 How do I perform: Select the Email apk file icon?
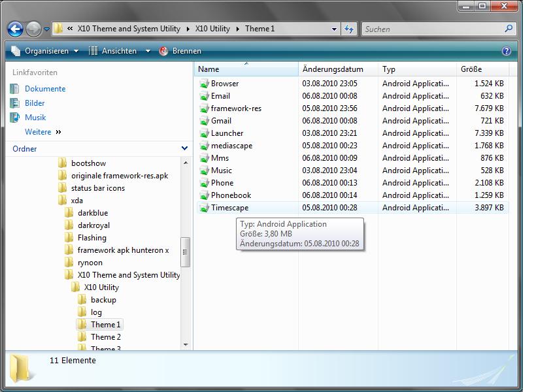(204, 96)
